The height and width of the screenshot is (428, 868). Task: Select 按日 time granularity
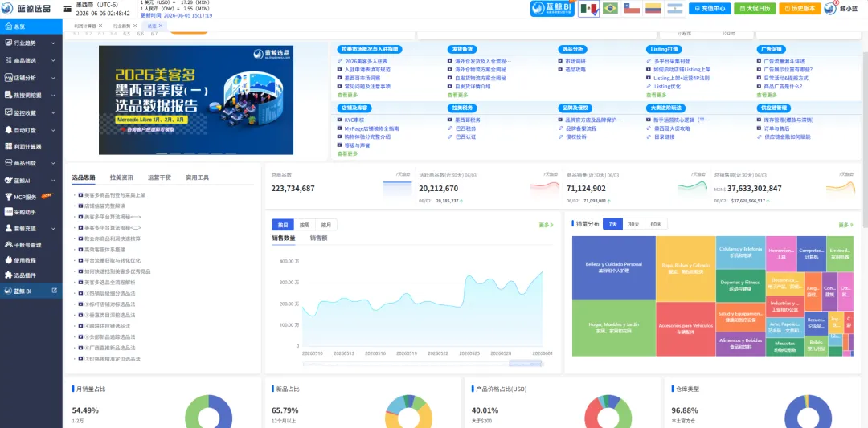click(283, 225)
